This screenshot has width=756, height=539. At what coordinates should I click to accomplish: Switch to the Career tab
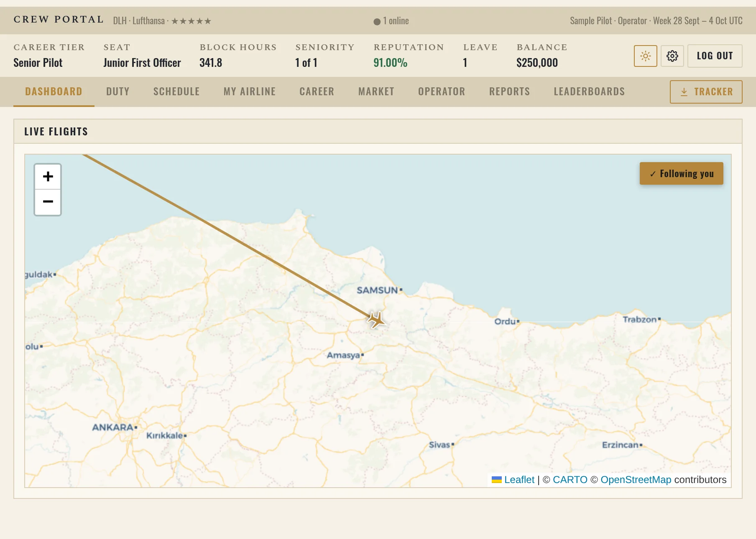click(x=317, y=92)
